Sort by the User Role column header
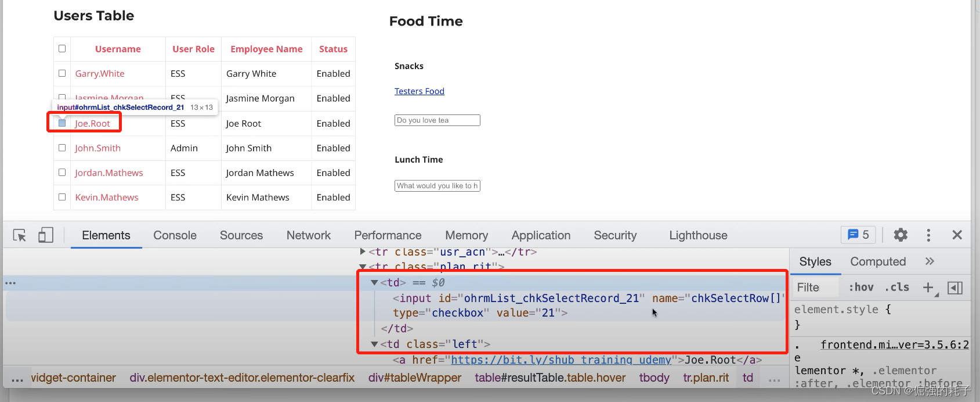 (x=193, y=49)
